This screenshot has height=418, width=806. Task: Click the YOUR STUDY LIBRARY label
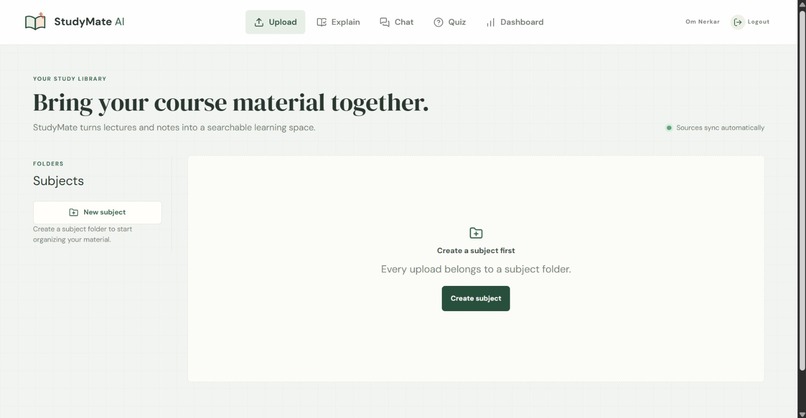69,79
